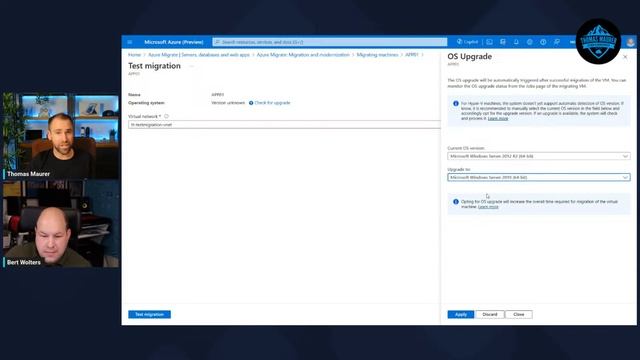Open Azure Migrate: Migration and modernization breadcrumb
The height and width of the screenshot is (360, 640).
pos(303,55)
